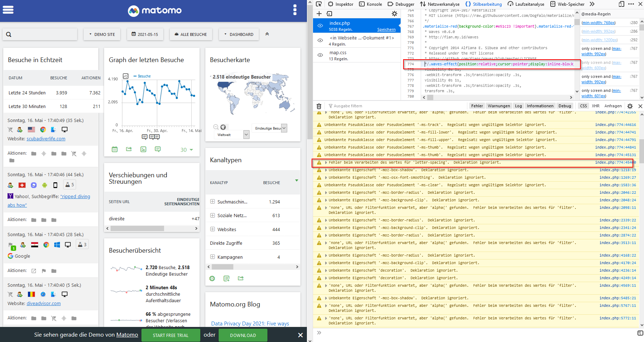This screenshot has height=342, width=644.
Task: Open the DASHBOARD dropdown
Action: [x=239, y=34]
